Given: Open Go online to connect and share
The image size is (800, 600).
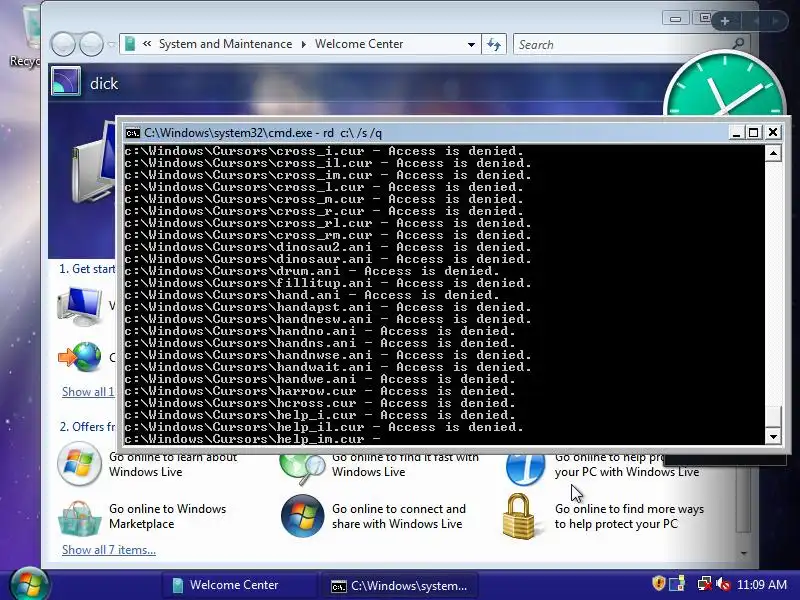Looking at the screenshot, I should click(x=398, y=516).
